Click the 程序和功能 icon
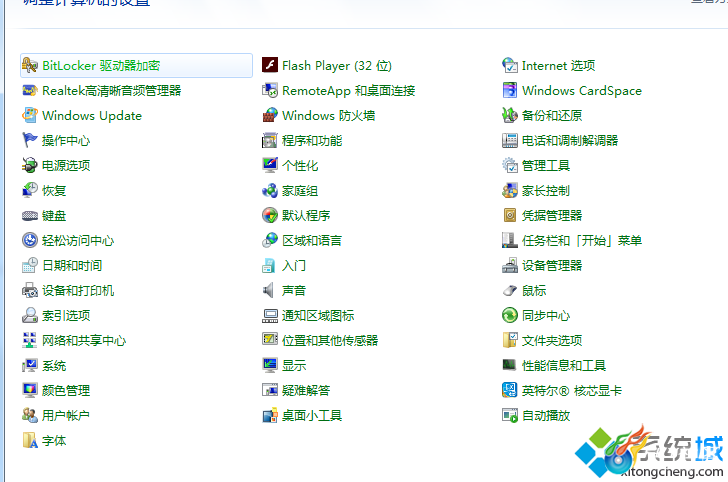Screen dimensions: 728x482 tap(270, 140)
